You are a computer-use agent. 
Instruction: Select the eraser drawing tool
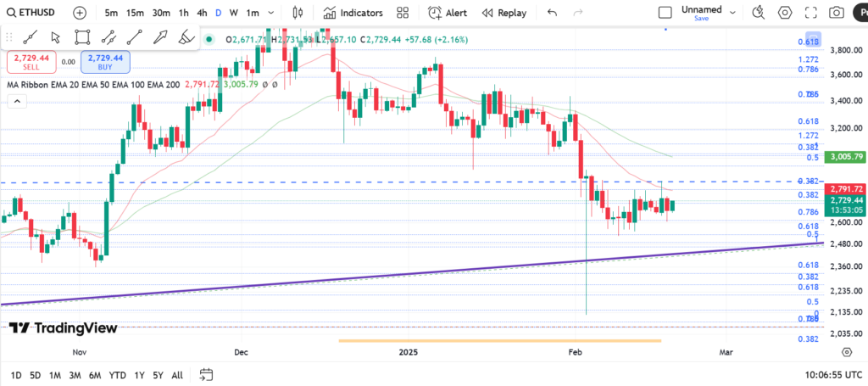pos(187,37)
